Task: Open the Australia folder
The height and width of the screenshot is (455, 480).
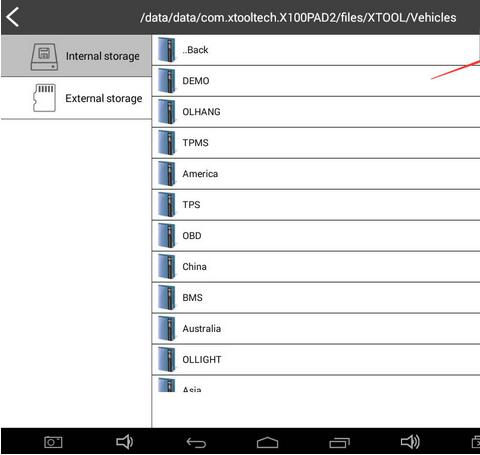Action: click(x=316, y=329)
